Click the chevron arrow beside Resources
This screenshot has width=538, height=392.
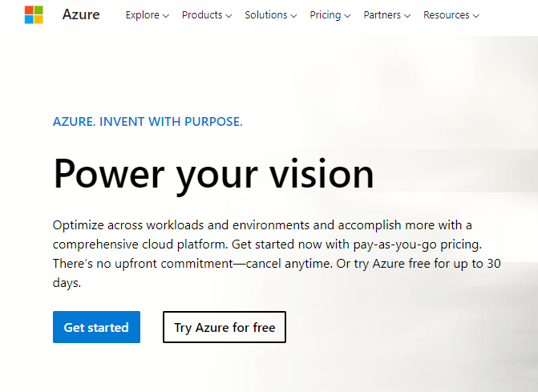(x=476, y=16)
